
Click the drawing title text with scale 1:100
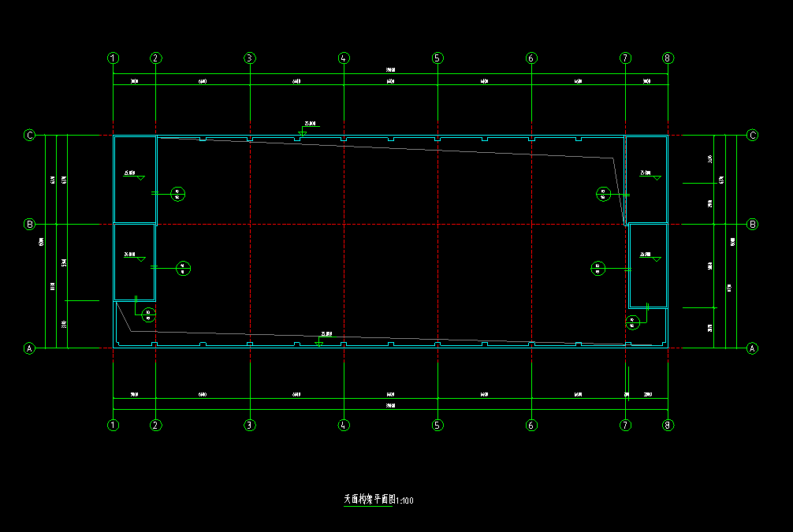378,500
